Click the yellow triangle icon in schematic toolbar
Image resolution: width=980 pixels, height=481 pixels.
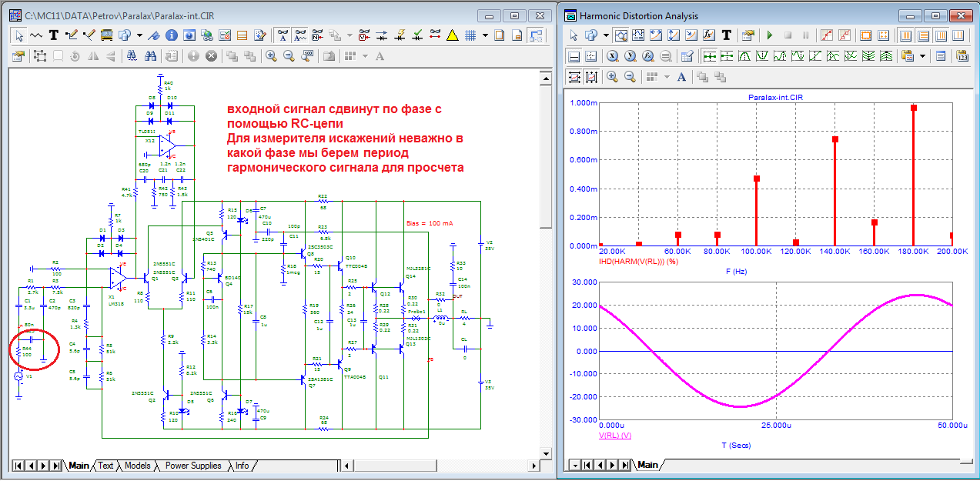(x=453, y=35)
